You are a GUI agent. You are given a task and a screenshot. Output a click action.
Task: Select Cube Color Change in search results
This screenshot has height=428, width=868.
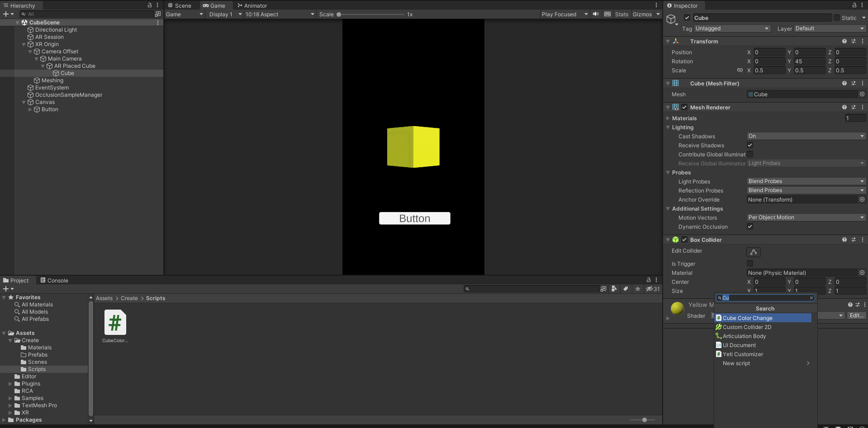coord(763,318)
